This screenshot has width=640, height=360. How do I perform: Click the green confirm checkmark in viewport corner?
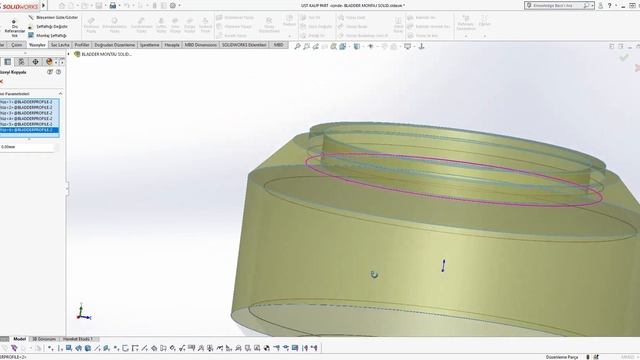click(x=623, y=58)
